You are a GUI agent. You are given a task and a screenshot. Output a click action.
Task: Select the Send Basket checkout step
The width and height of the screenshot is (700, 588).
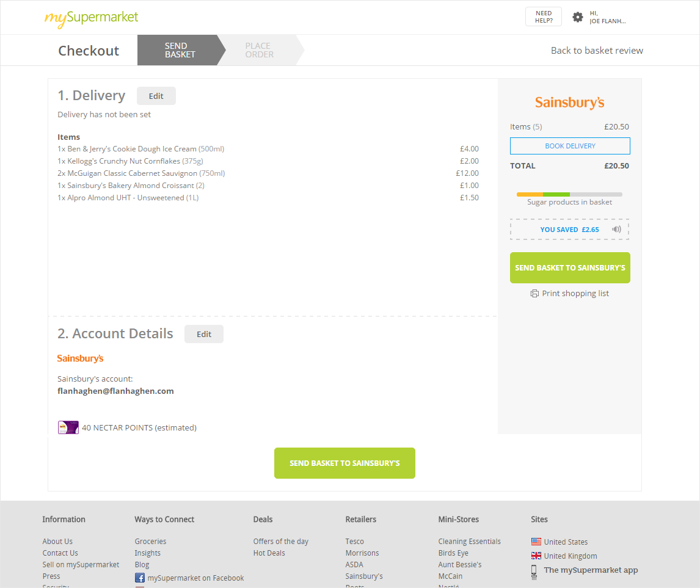click(180, 50)
